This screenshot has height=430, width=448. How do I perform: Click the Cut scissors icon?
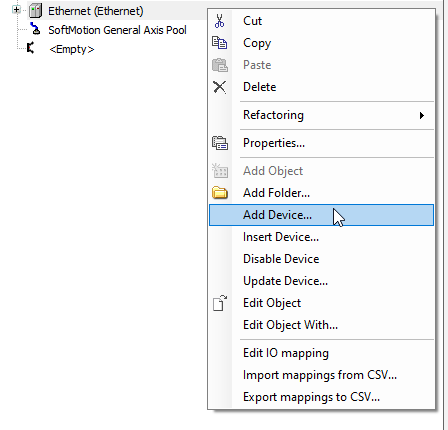point(220,21)
